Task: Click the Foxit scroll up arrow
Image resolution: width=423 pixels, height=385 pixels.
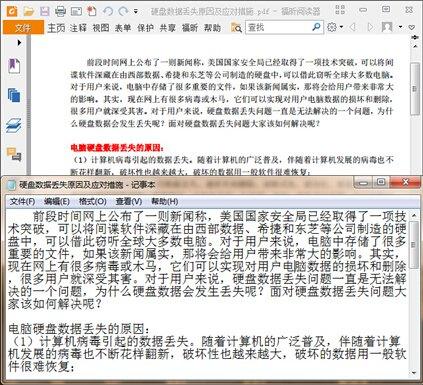Action: pos(415,46)
